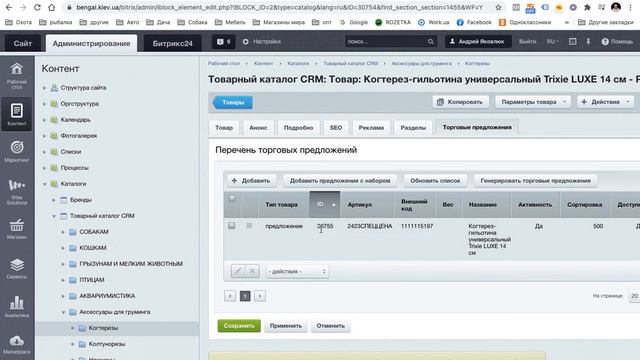Click the delete X icon below table
640x360 pixels.
tap(252, 271)
